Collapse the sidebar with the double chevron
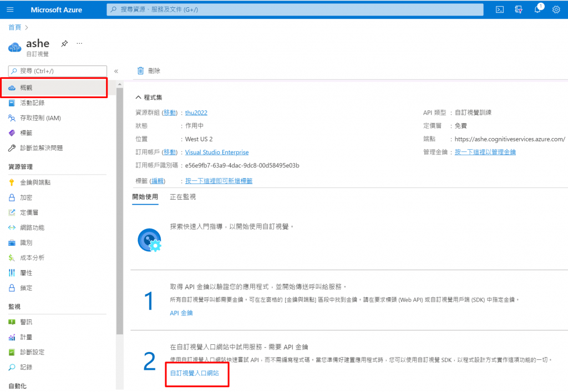 tap(116, 72)
